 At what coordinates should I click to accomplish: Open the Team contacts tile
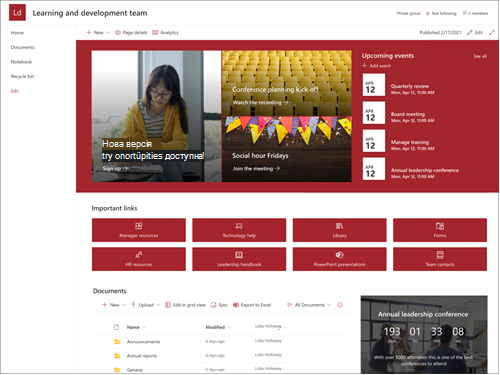[x=440, y=259]
